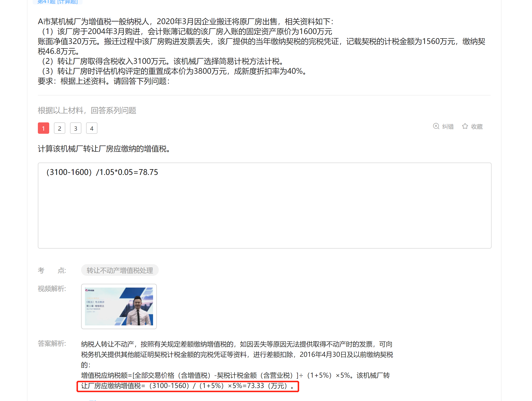Viewport: 532px width, 401px height.
Task: Open the 转让不动产增值税处理 topic tag
Action: (120, 270)
